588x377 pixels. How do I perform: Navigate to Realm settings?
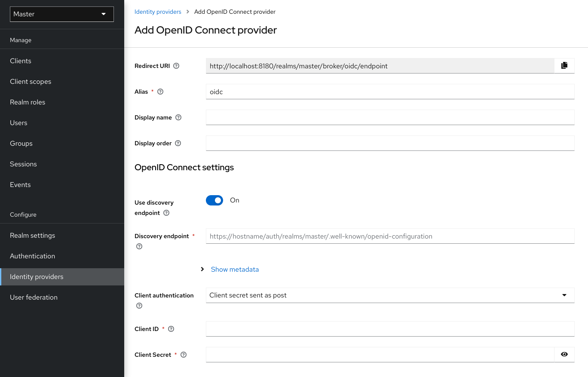pos(32,235)
